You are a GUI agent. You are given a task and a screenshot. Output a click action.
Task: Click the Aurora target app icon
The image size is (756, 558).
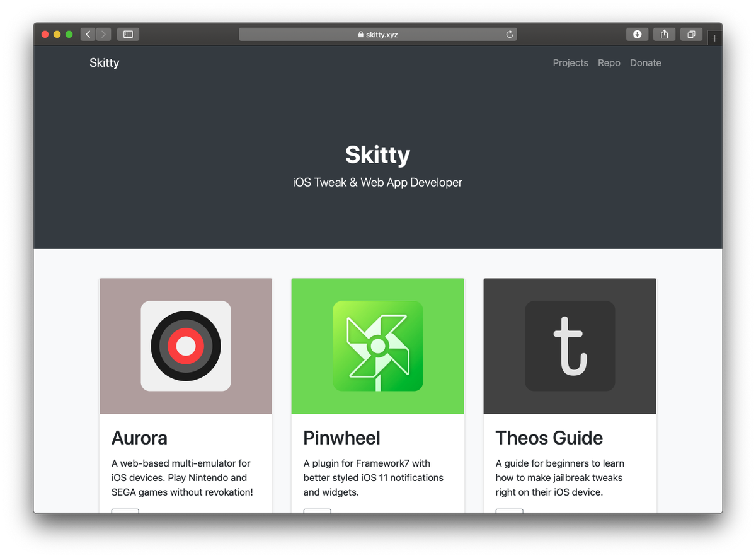click(x=186, y=346)
